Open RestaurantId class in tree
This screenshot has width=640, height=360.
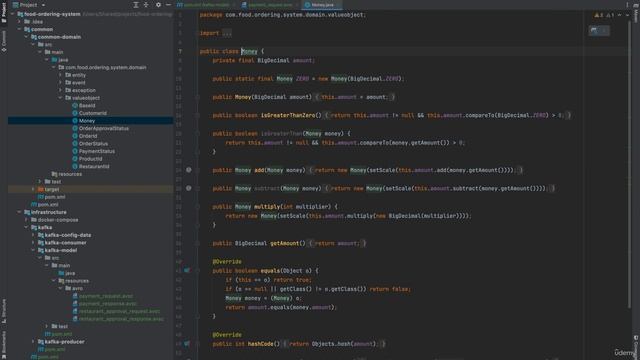(94, 167)
